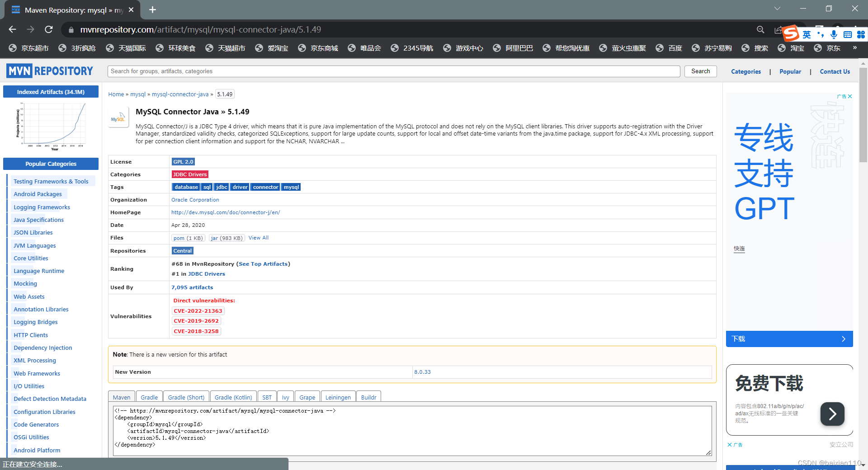Open the 爱淘宝 bookmark

point(272,48)
